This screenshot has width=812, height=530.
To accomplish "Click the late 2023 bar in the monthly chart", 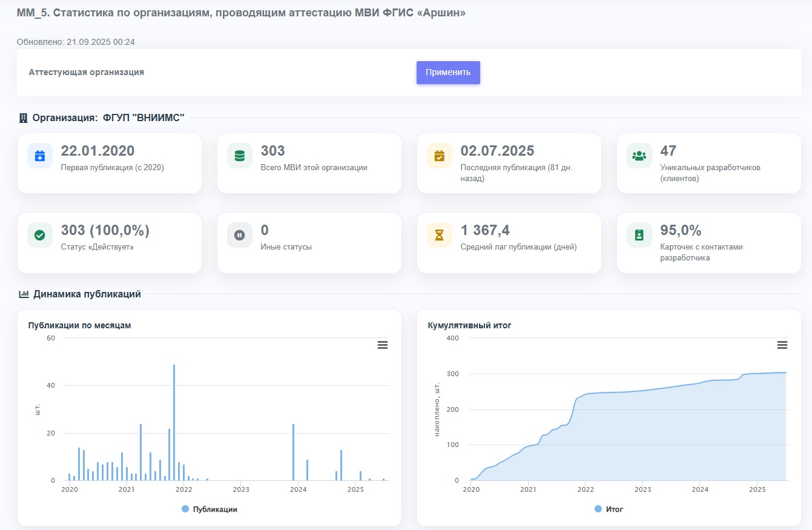I will pos(293,452).
